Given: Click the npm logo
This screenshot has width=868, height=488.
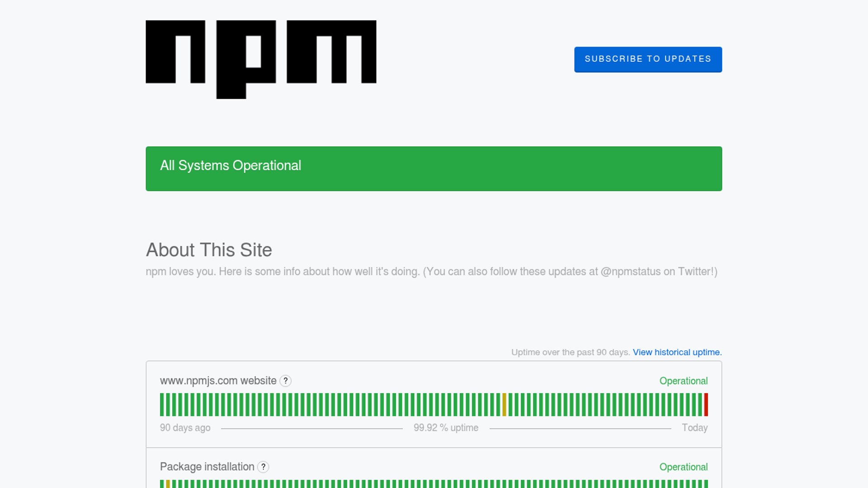Looking at the screenshot, I should point(261,59).
